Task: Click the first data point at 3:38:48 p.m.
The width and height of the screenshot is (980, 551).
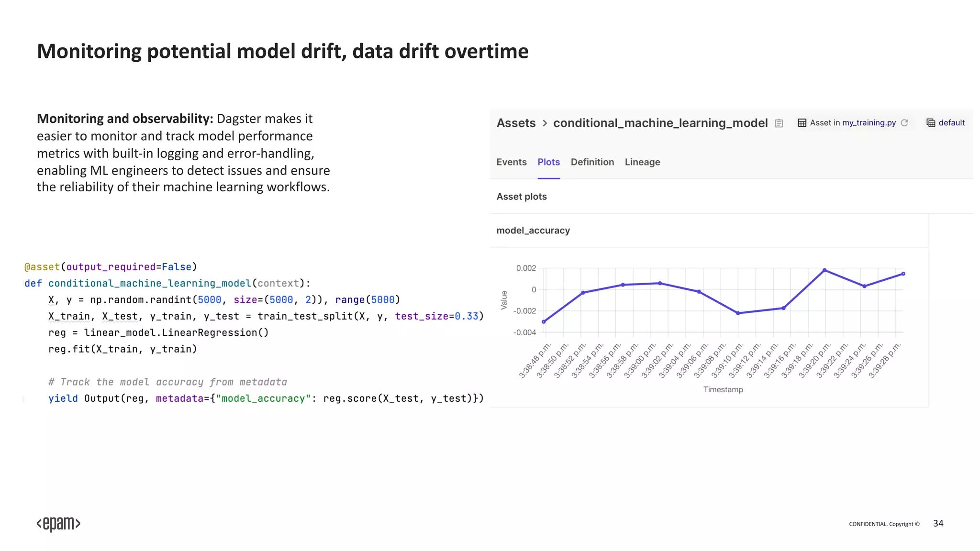Action: tap(544, 322)
